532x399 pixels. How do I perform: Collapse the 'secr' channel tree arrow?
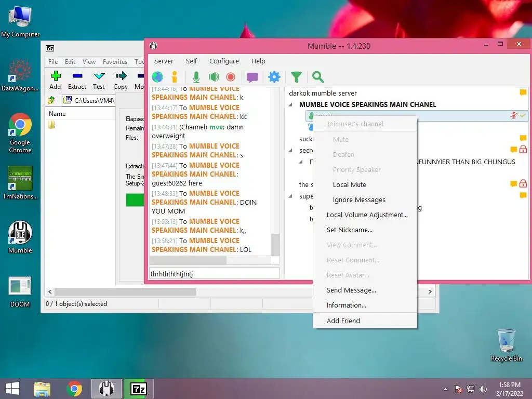290,150
